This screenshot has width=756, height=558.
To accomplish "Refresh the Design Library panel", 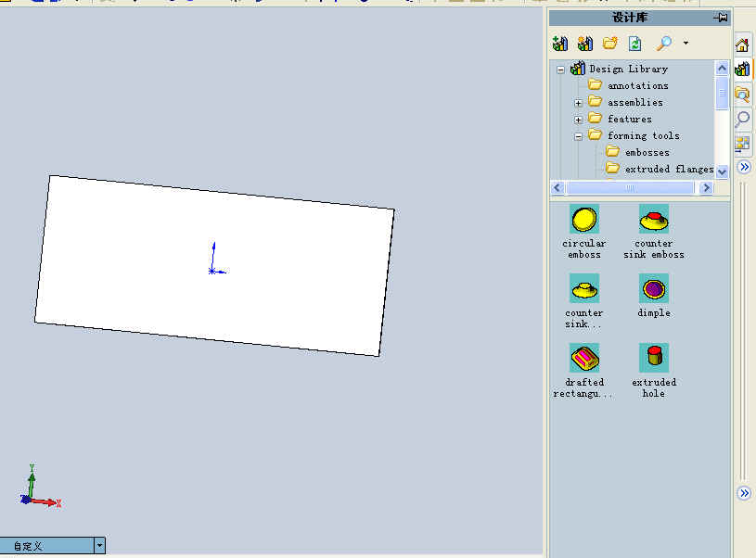I will coord(635,44).
